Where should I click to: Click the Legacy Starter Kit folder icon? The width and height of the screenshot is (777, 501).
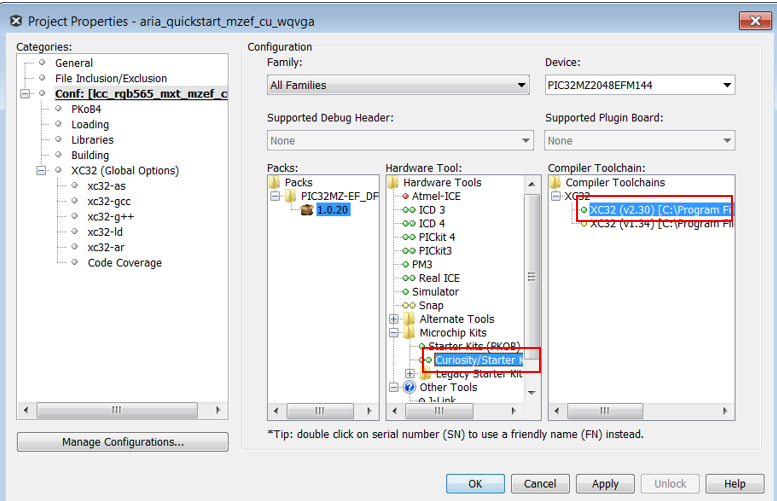(x=426, y=374)
